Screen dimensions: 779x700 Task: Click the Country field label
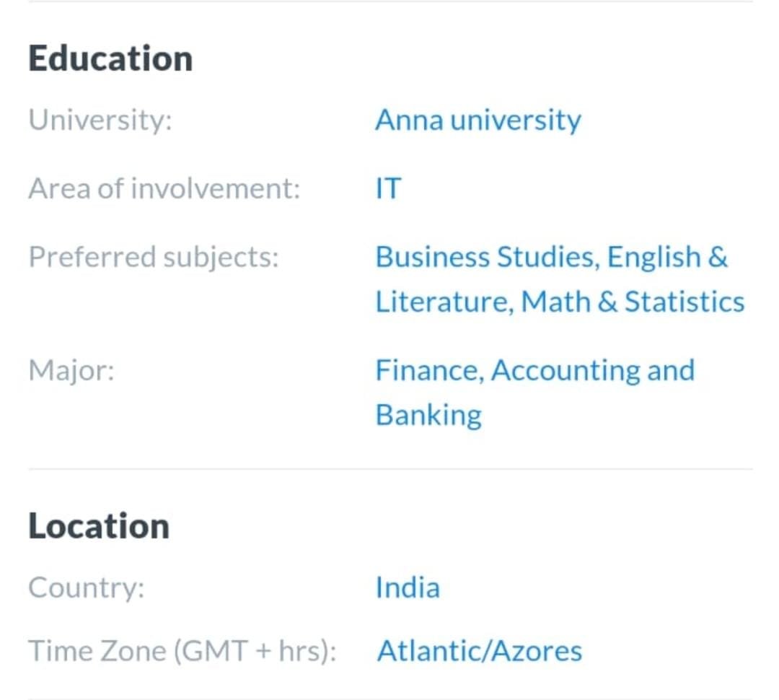(x=87, y=587)
